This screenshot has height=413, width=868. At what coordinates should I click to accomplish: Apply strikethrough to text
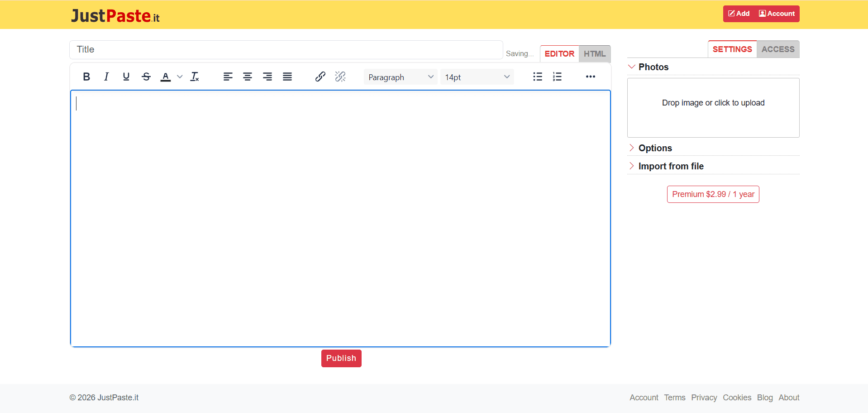click(146, 77)
